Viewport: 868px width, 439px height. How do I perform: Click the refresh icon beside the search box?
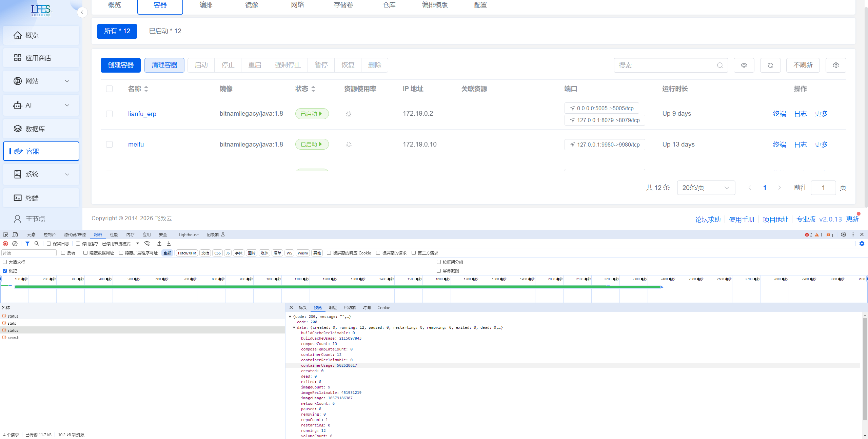(770, 65)
